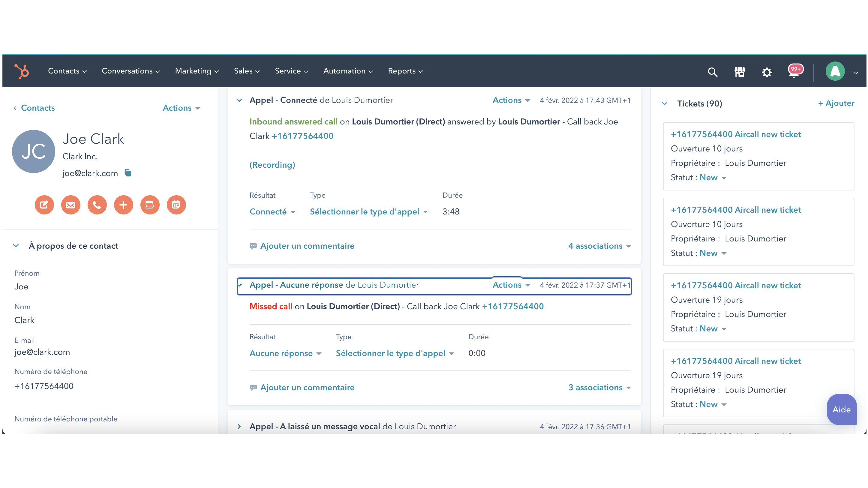Screen dimensions: 868x488
Task: Open the Marketplace storefront icon
Action: 740,72
